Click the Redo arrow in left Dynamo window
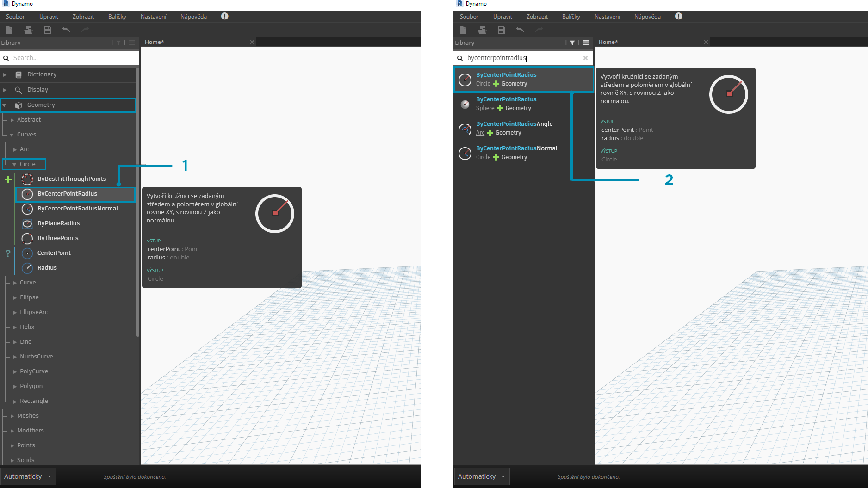This screenshot has width=868, height=488. point(85,30)
